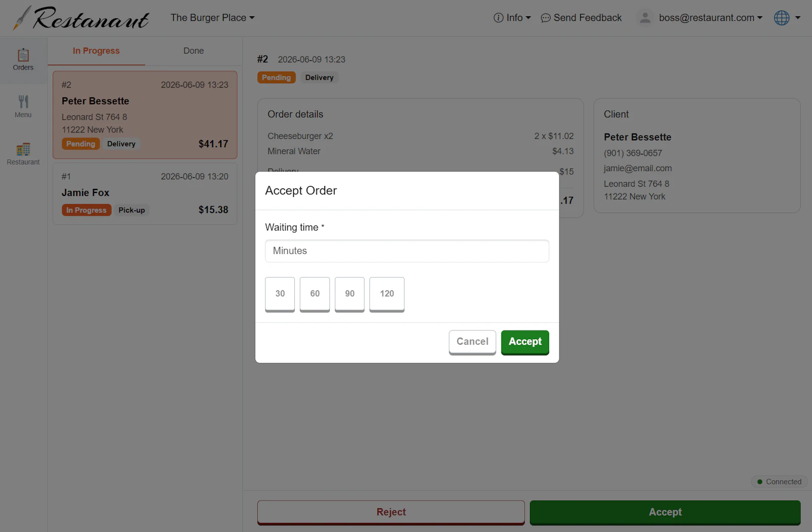Viewport: 812px width, 532px height.
Task: Open the Orders sidebar section
Action: 23,60
